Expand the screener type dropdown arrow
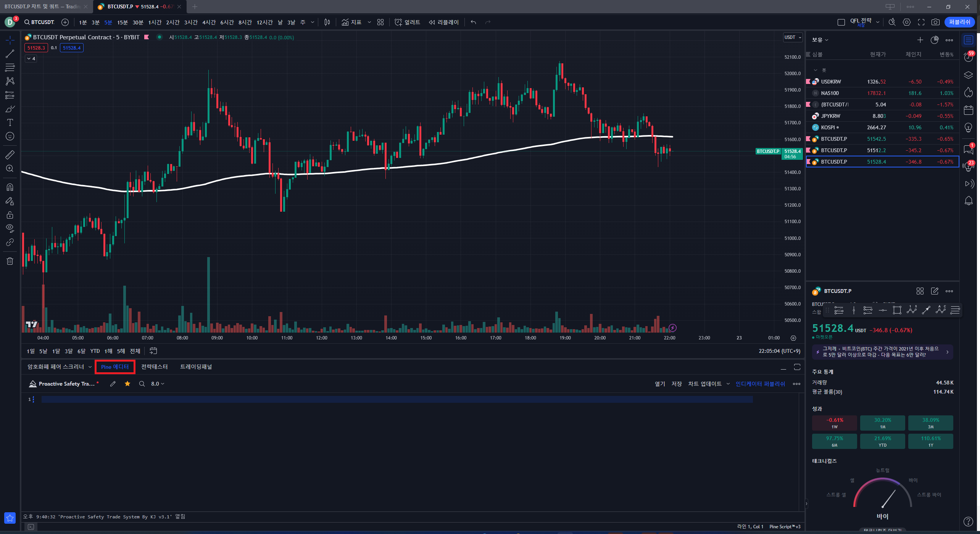980x534 pixels. pyautogui.click(x=90, y=367)
